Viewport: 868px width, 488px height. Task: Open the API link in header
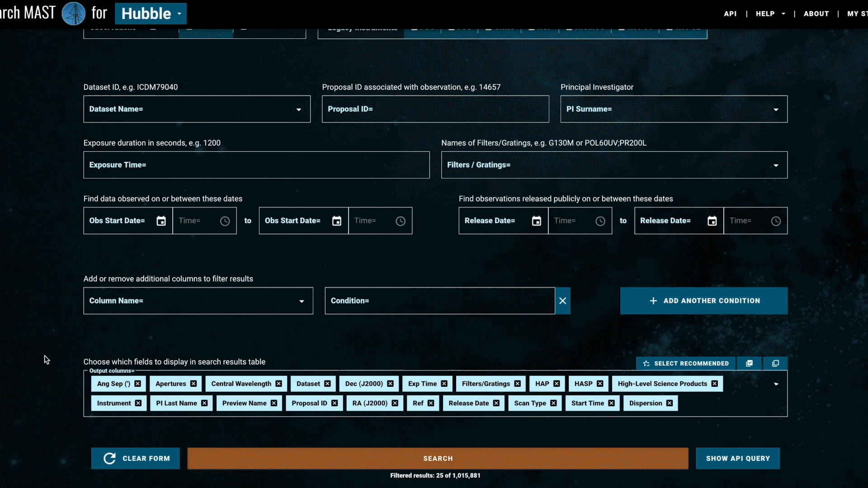click(x=730, y=14)
